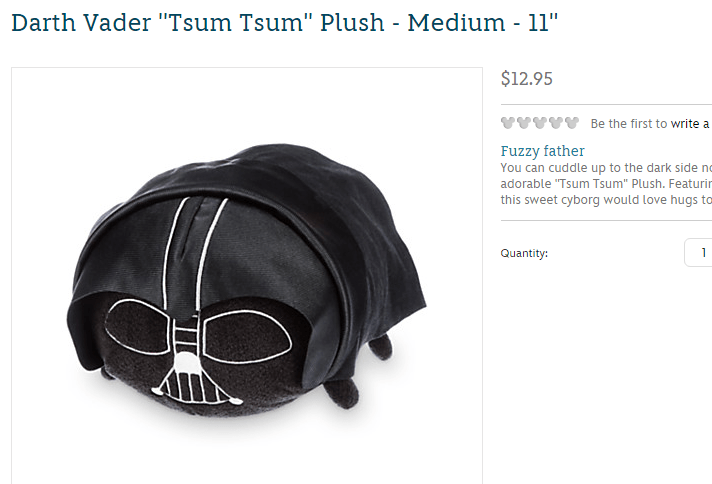The width and height of the screenshot is (712, 484).
Task: Click the 'Quantity:' label
Action: click(x=524, y=253)
